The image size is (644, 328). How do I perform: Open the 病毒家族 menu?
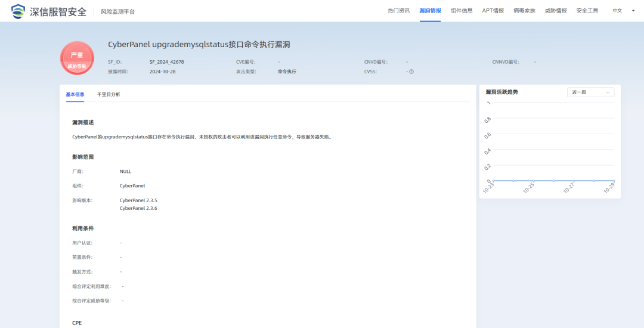pyautogui.click(x=525, y=11)
